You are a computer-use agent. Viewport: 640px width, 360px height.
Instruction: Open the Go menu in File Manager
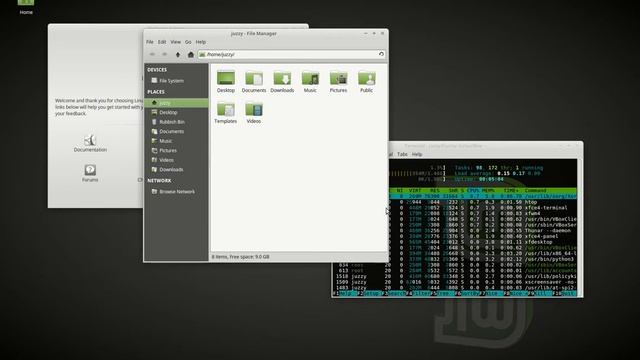[188, 42]
